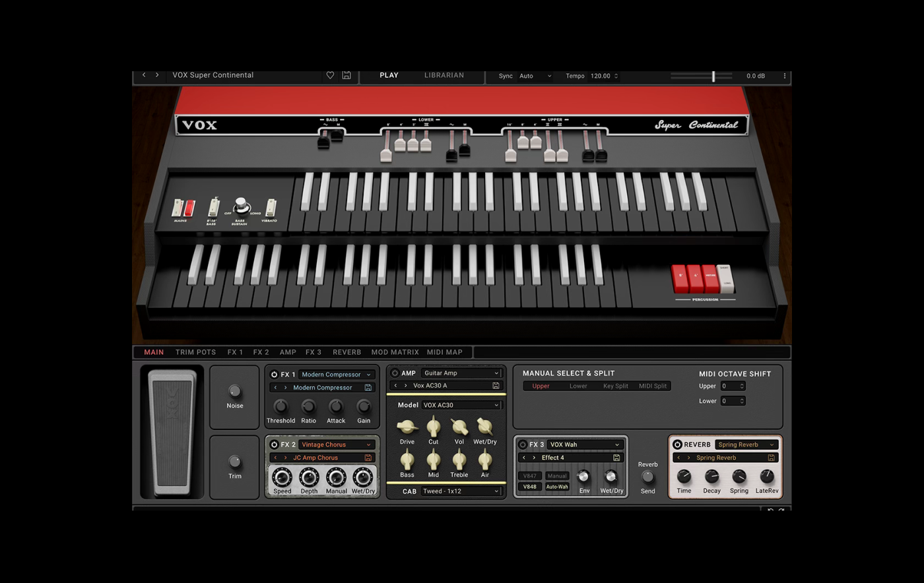Open the Spring Reverb type dropdown

[x=746, y=445]
